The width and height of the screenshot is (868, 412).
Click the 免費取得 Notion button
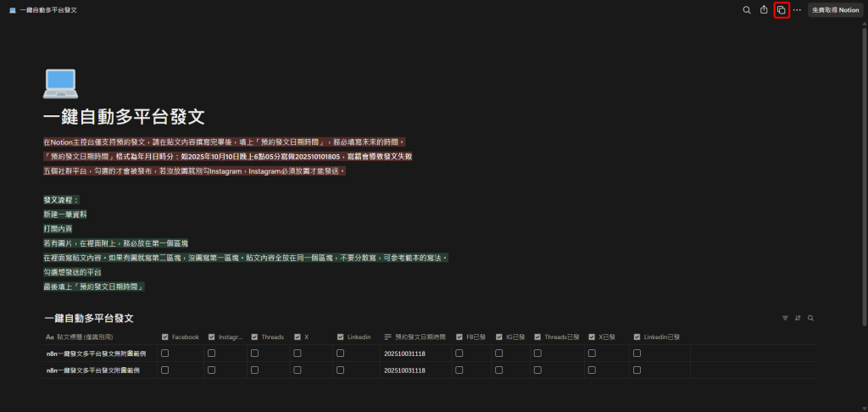point(835,10)
